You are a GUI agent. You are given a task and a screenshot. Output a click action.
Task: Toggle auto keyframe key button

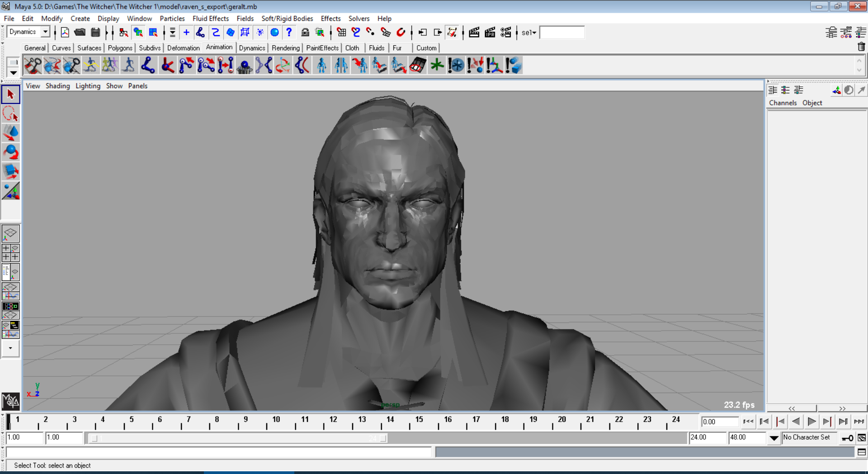coord(848,438)
